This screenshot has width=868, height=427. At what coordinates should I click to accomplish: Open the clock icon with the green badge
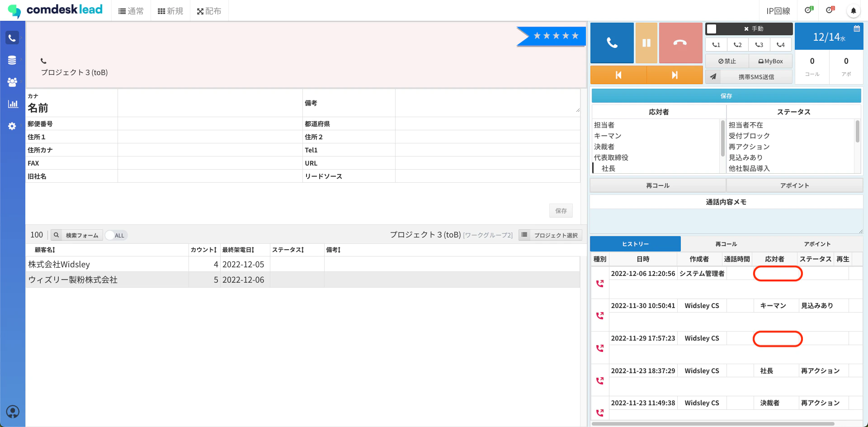click(809, 10)
